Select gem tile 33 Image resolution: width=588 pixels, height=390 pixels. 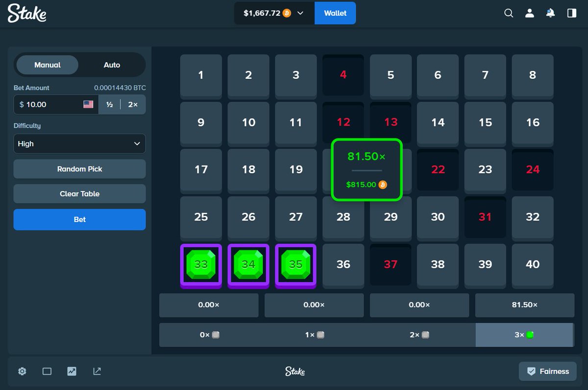point(201,265)
